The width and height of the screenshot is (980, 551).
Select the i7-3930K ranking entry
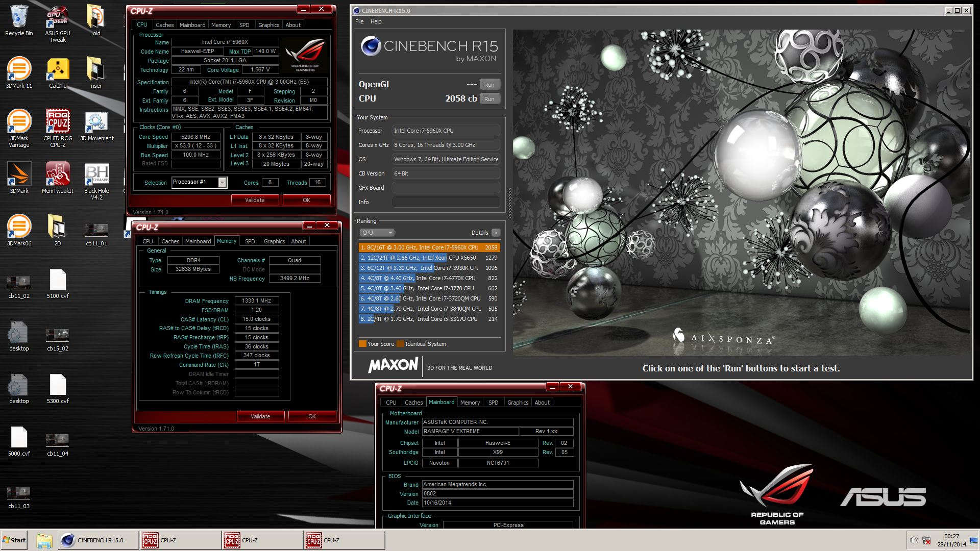click(x=429, y=268)
